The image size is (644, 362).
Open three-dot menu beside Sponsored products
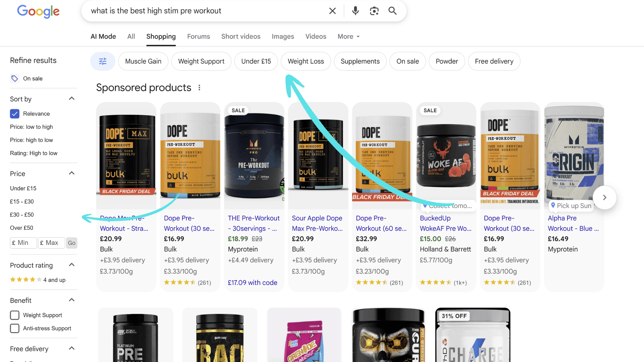(199, 88)
